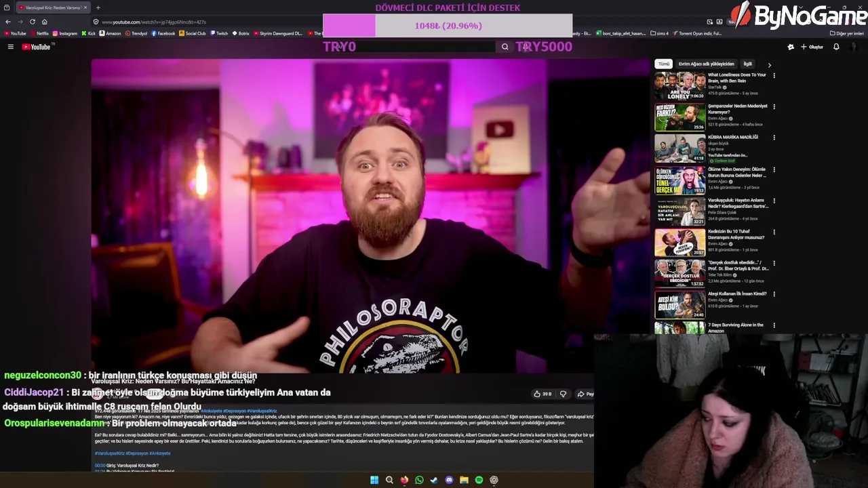Click the main video player to pause
The image size is (868, 488).
coord(370,216)
